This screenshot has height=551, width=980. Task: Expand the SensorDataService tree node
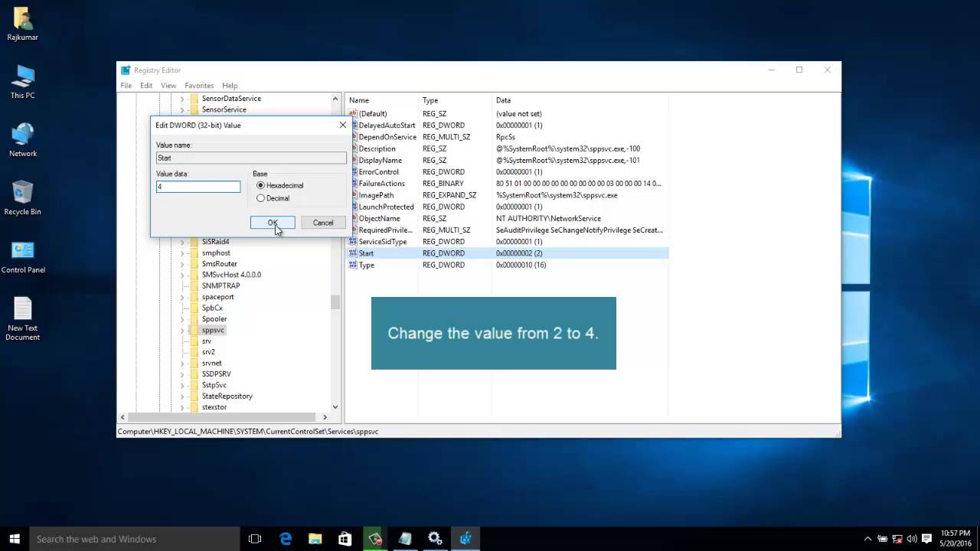click(x=182, y=99)
